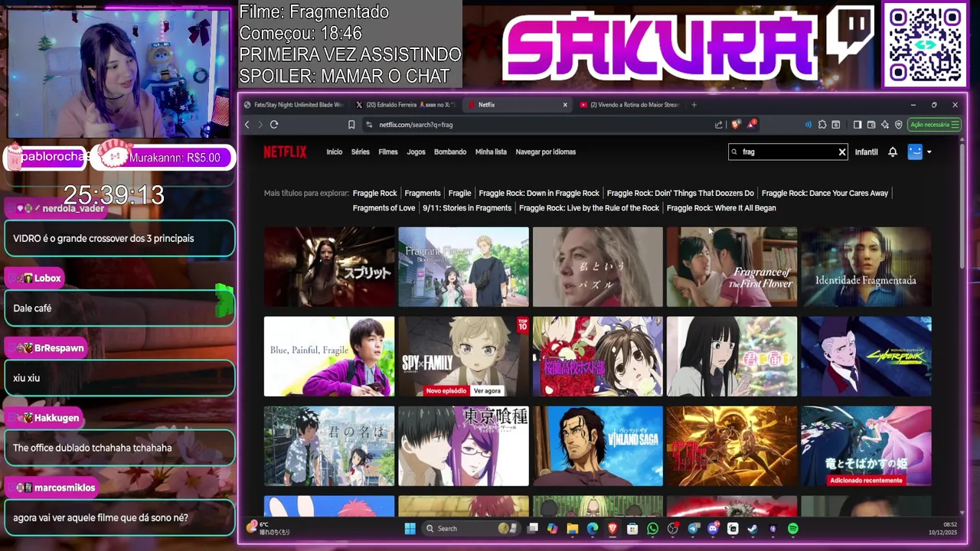
Task: Open the Filmes menu item
Action: [388, 152]
